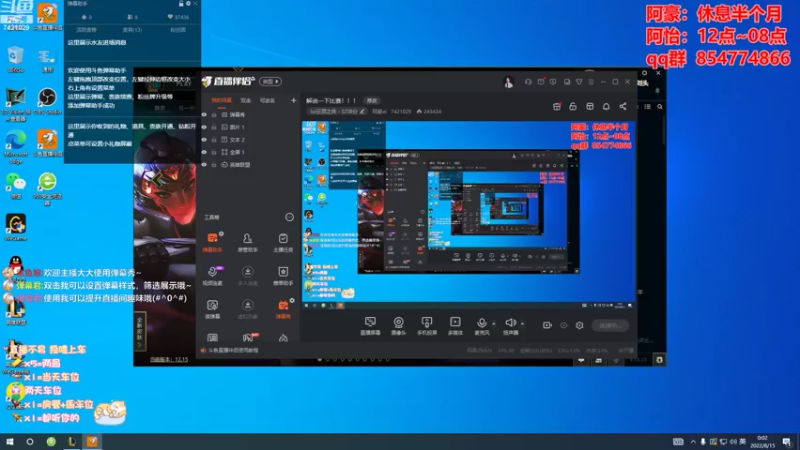Hide the 图片 1 source with its eye icon
This screenshot has width=800, height=450.
205,127
